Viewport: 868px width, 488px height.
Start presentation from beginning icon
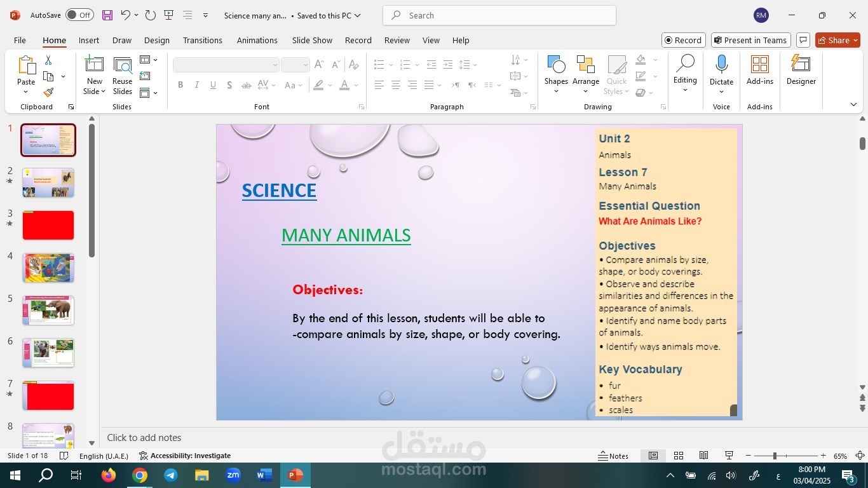(168, 15)
